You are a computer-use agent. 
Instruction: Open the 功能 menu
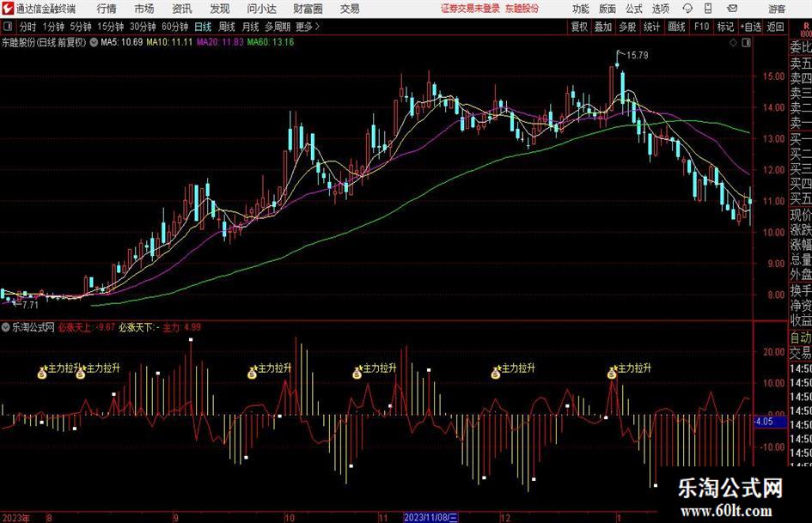[581, 9]
